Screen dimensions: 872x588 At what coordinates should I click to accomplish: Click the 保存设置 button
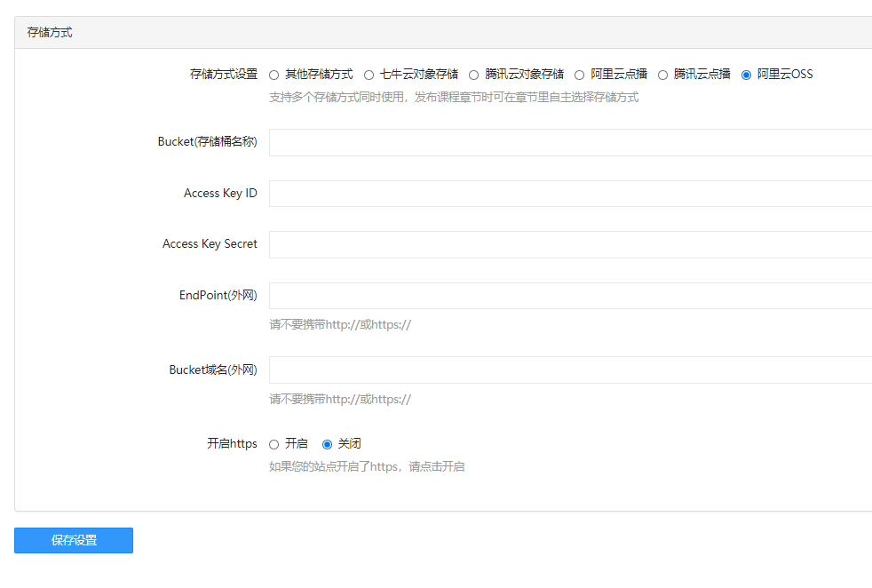coord(74,540)
